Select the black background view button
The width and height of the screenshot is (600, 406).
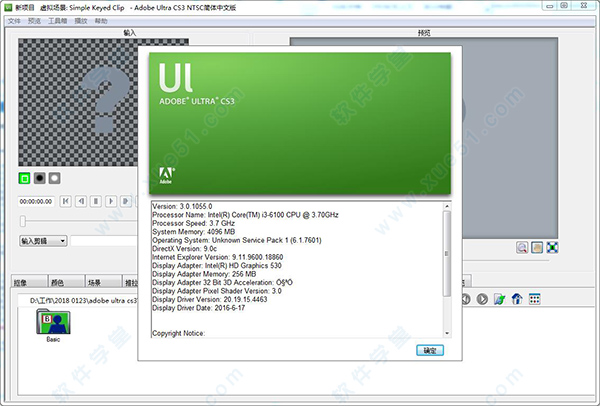(39, 178)
